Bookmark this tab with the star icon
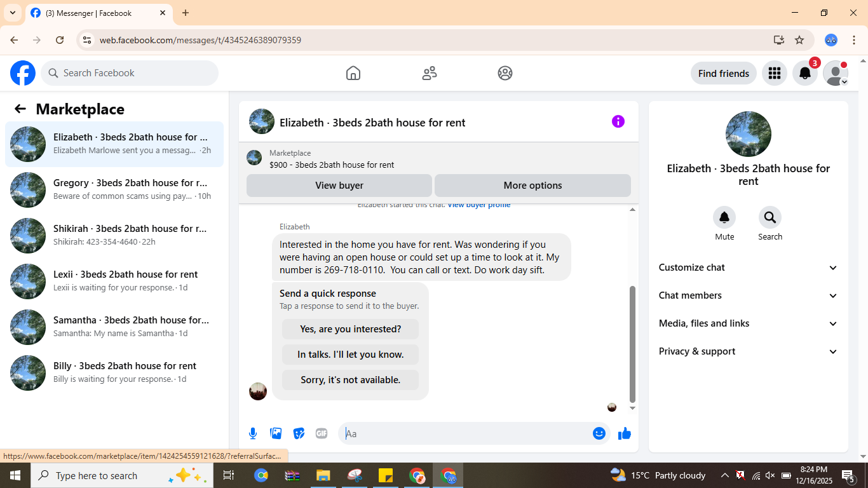The height and width of the screenshot is (488, 868). pos(799,40)
